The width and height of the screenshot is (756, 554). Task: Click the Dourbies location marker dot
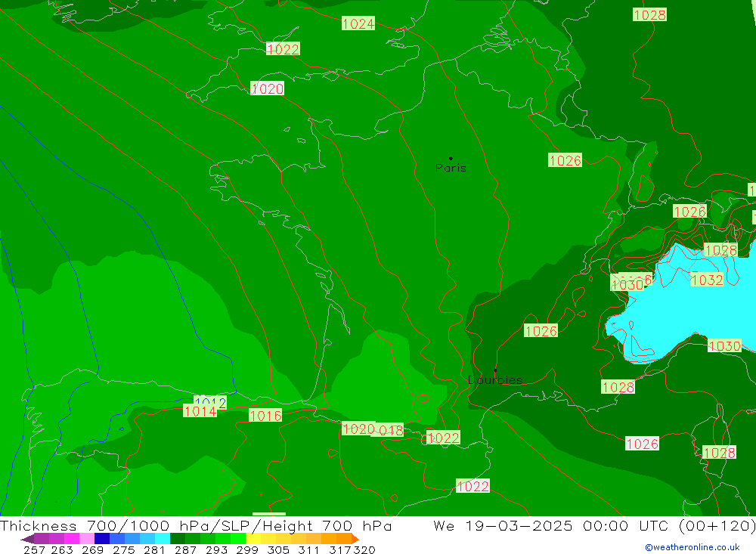(x=495, y=370)
